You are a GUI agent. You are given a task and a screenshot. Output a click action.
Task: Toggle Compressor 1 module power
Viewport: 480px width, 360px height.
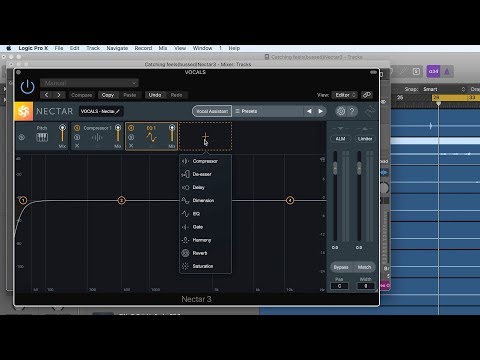click(77, 128)
